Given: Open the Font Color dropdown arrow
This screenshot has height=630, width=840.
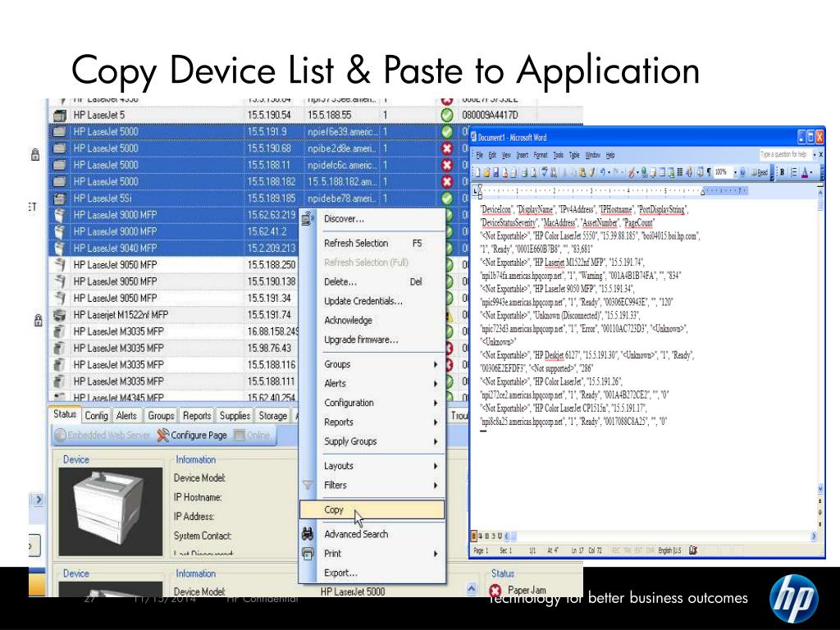Looking at the screenshot, I should 811,172.
